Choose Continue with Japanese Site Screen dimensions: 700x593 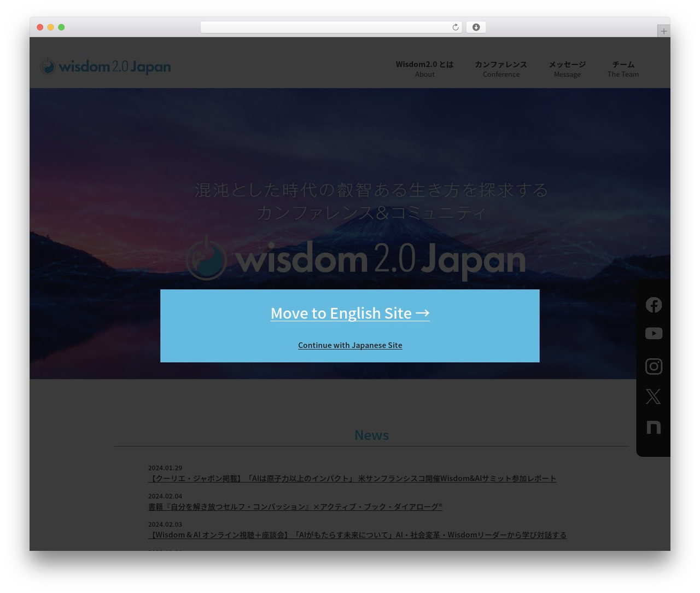pos(350,345)
